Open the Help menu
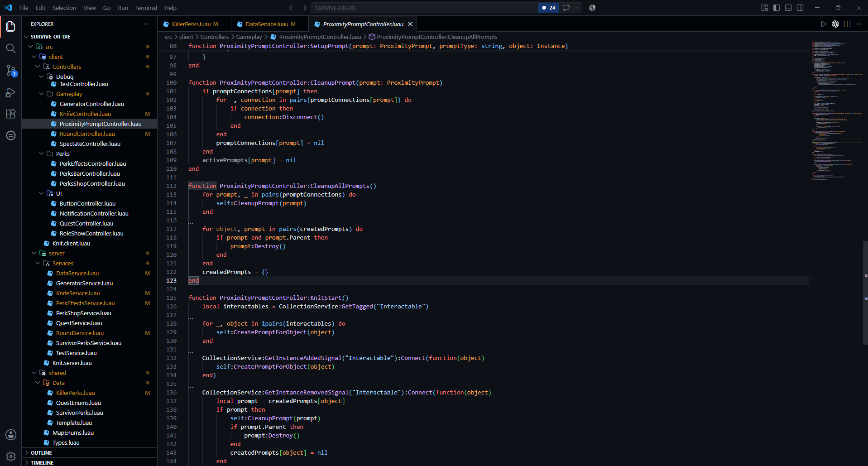Viewport: 868px width, 466px height. pos(170,8)
